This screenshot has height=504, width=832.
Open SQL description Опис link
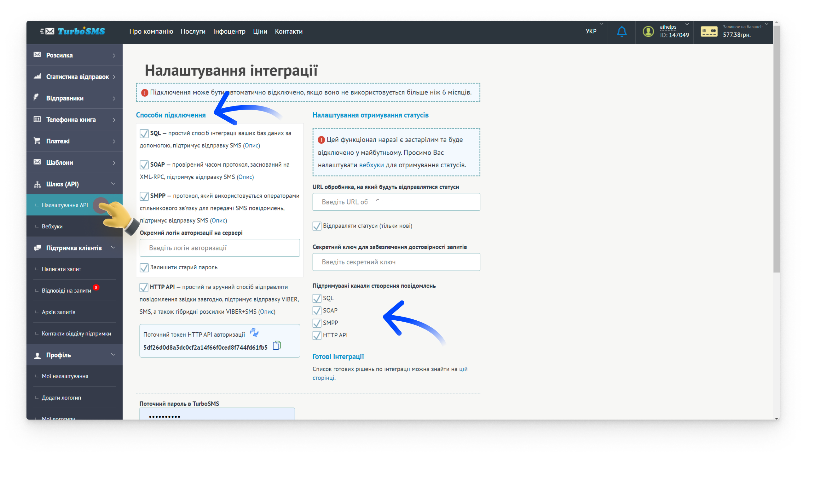(251, 146)
